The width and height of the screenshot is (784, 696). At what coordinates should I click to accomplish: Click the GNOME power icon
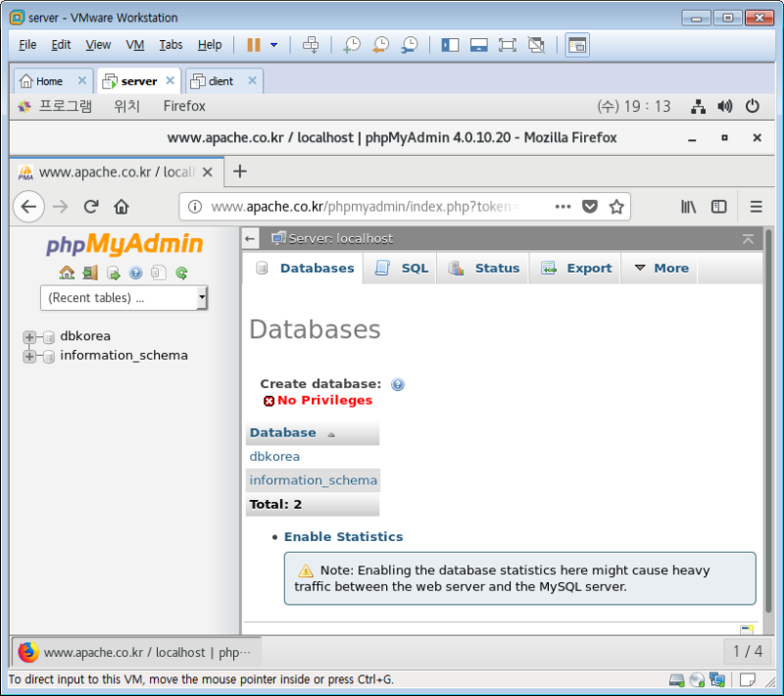(752, 106)
